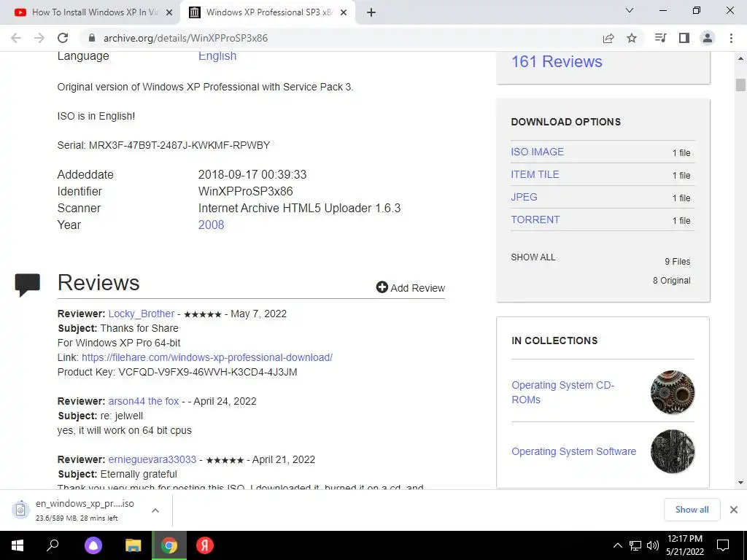Viewport: 747px width, 560px height.
Task: Open the Chrome profile avatar
Action: coord(708,38)
